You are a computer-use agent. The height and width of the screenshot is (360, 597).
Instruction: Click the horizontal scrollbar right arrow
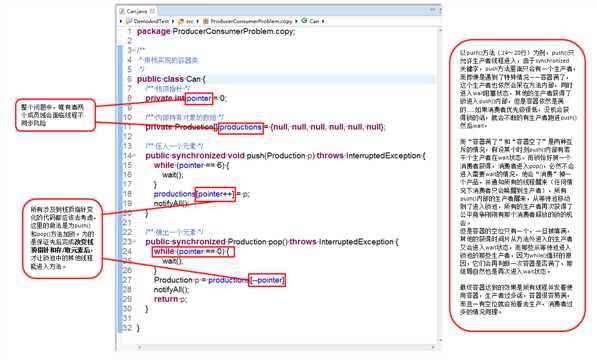pos(433,347)
